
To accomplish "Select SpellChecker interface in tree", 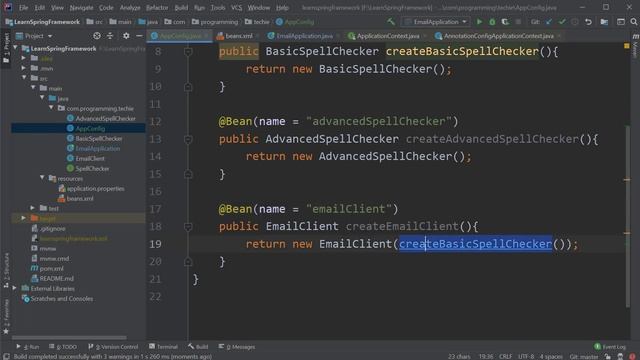I will coord(92,168).
